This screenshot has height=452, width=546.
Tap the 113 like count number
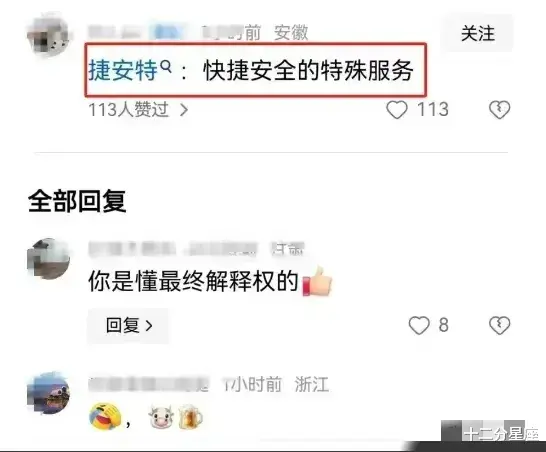point(433,110)
